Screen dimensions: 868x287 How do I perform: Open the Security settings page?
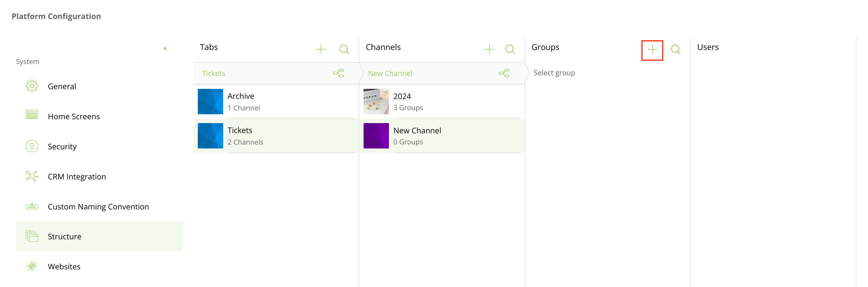tap(62, 147)
